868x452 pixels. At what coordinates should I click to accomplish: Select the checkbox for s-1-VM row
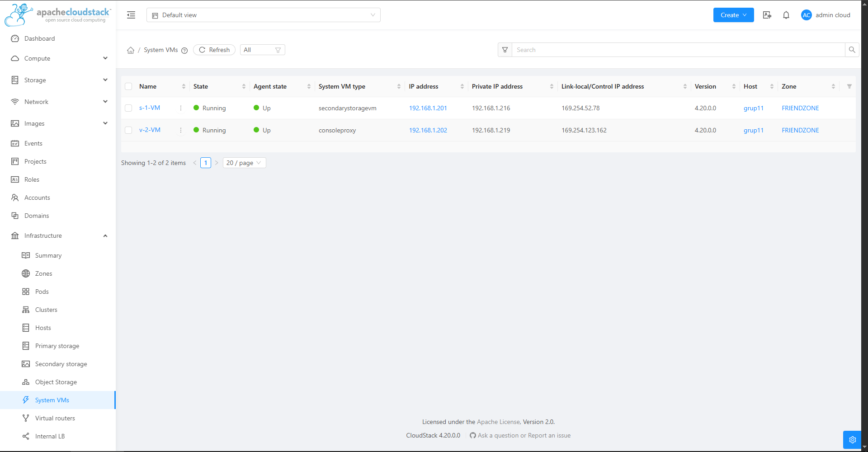point(128,108)
